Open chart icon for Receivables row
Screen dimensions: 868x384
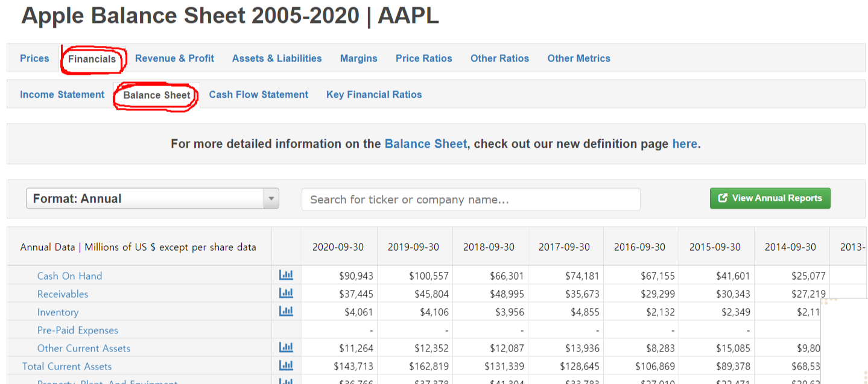(x=286, y=293)
